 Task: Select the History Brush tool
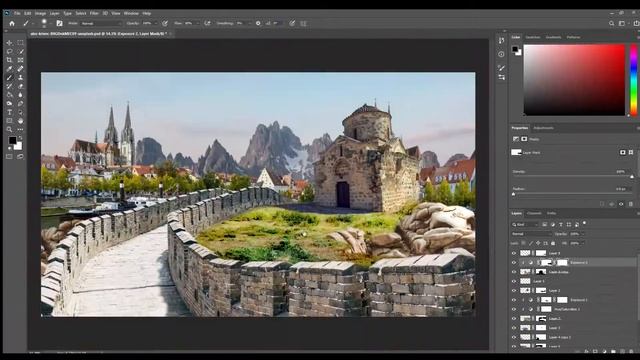pyautogui.click(x=9, y=86)
